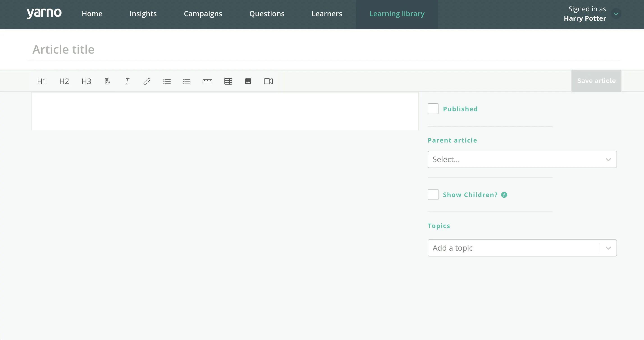Toggle bold formatting icon
The image size is (644, 340).
[x=107, y=81]
